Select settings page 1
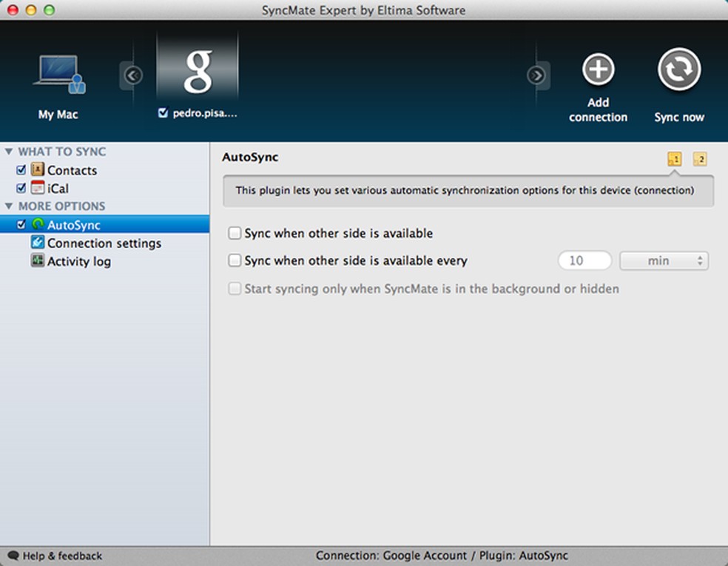 click(x=673, y=158)
